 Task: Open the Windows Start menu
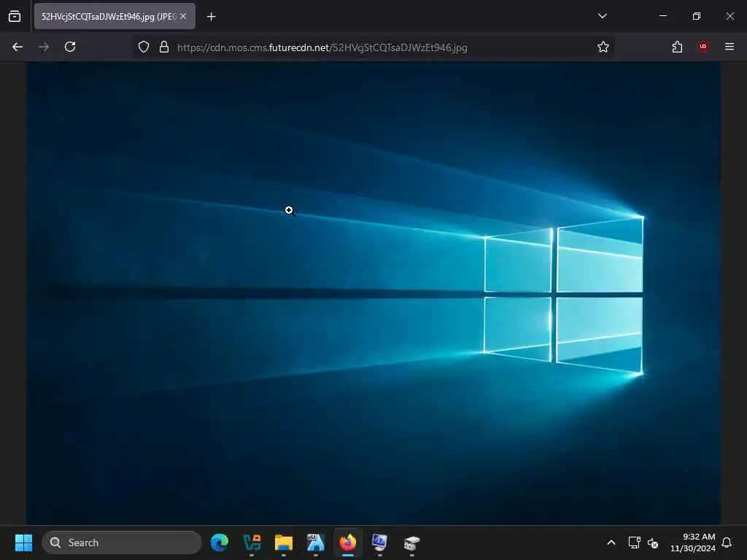pos(23,542)
